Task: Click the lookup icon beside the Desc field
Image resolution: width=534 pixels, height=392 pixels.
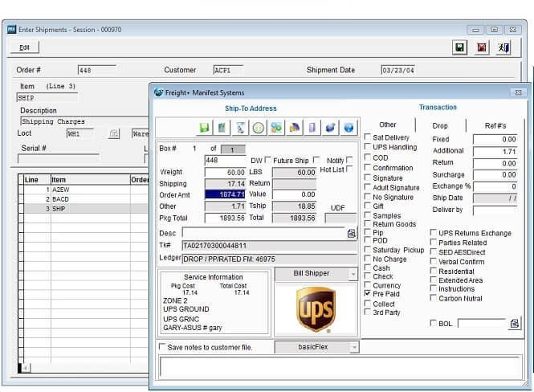Action: coord(352,233)
